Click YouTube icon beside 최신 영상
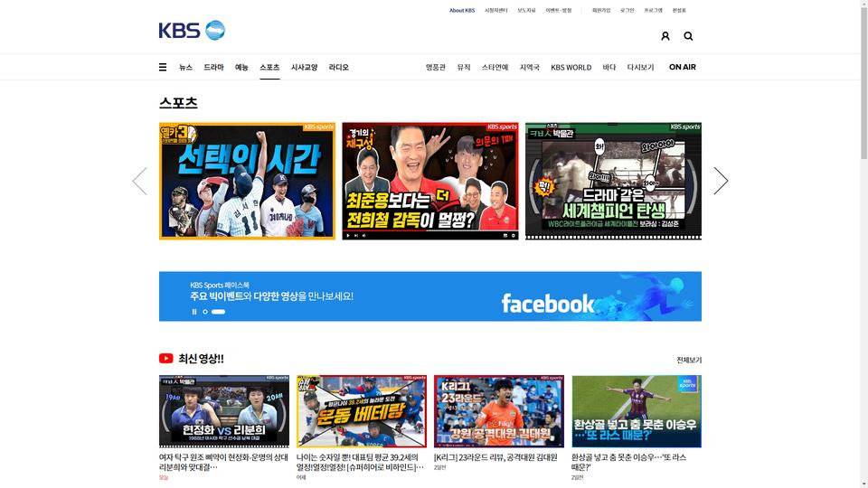The image size is (868, 488). pos(166,359)
